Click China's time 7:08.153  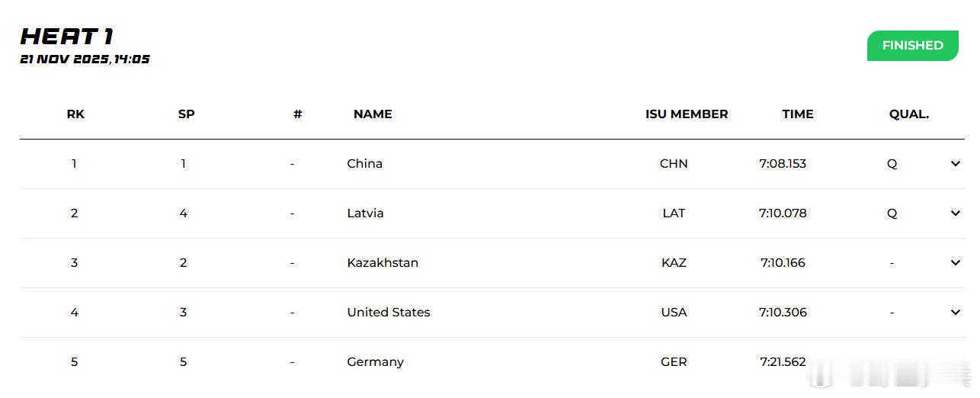coord(783,163)
